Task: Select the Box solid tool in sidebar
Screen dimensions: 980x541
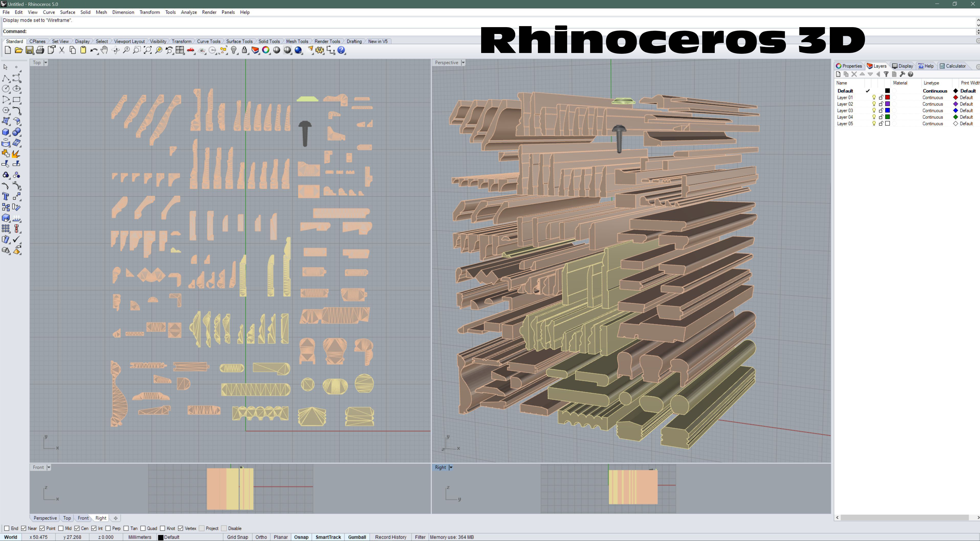Action: [x=6, y=132]
